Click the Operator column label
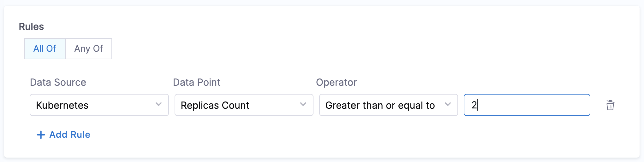 (x=336, y=82)
